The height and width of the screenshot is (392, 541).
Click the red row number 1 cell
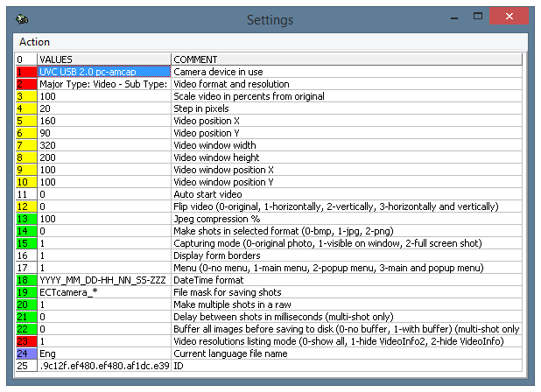tap(26, 72)
